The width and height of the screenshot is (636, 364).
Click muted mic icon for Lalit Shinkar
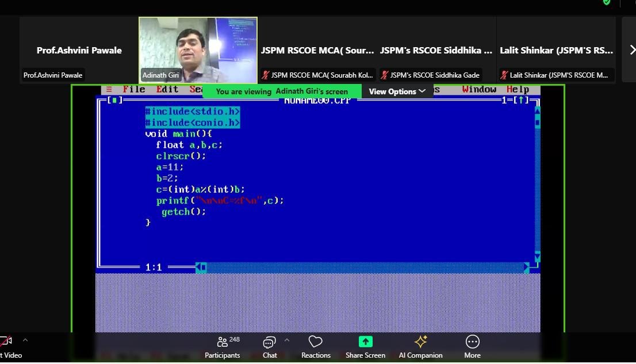504,75
